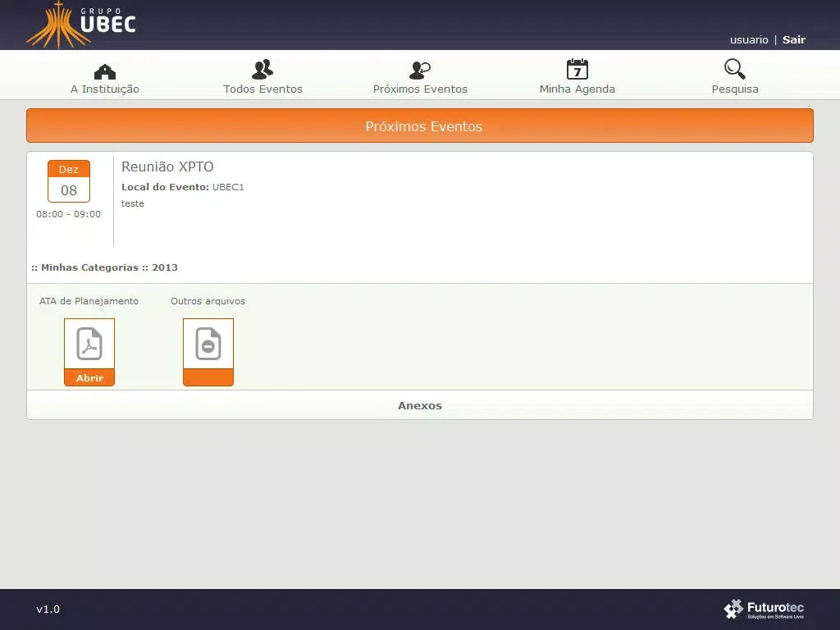Image resolution: width=840 pixels, height=630 pixels.
Task: Click the v1.0 version text
Action: [x=48, y=609]
